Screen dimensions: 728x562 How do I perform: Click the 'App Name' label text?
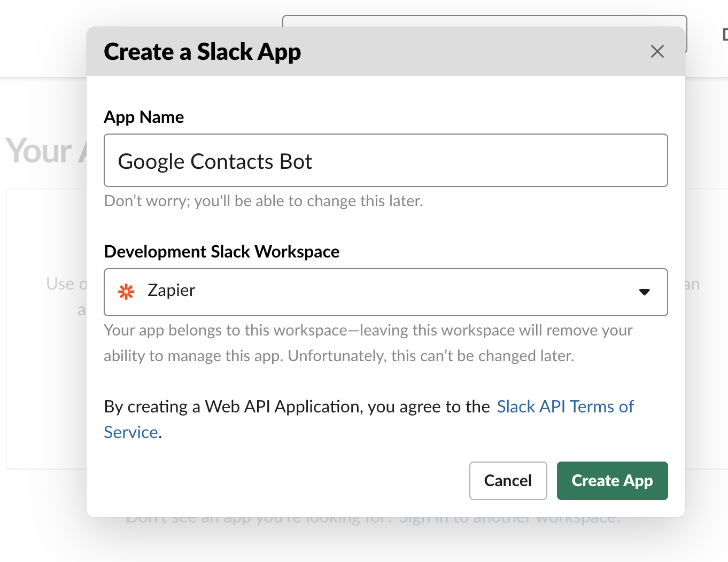pos(144,117)
